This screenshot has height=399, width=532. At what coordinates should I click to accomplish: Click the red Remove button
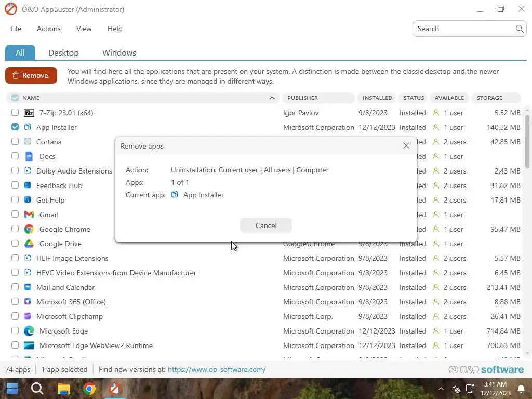[x=31, y=75]
